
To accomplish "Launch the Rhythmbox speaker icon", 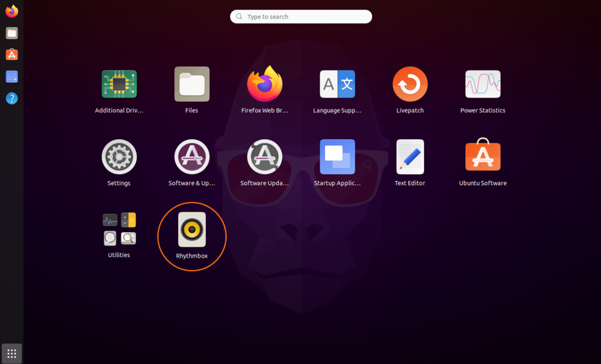I will point(192,229).
